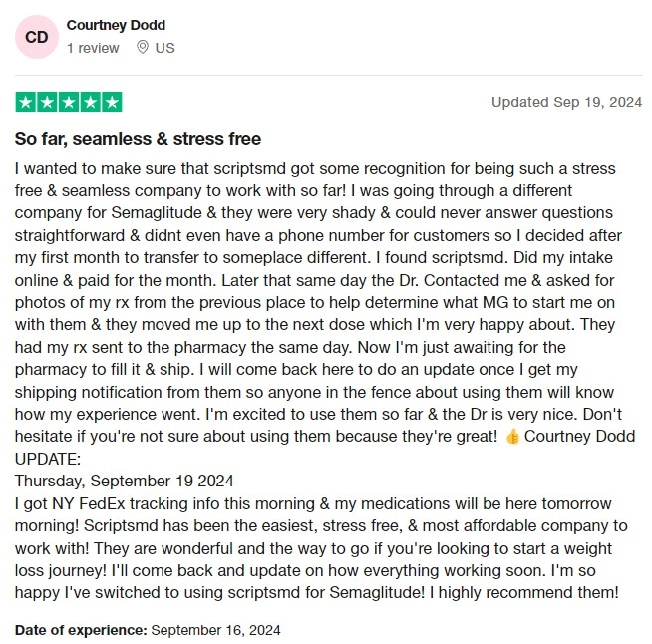This screenshot has height=644, width=652.
Task: Click 'Thursday, September 19 2024' text line
Action: click(x=125, y=482)
